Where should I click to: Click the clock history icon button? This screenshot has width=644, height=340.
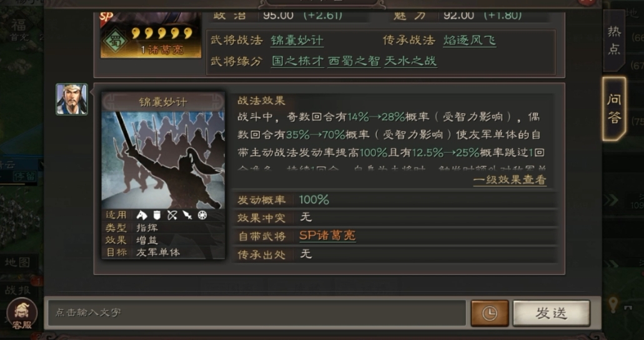click(x=489, y=313)
